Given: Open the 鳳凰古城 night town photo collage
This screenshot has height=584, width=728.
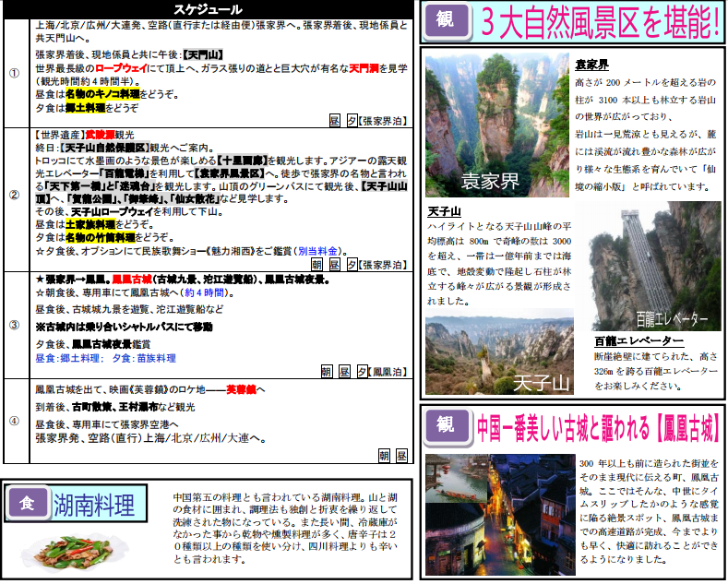Looking at the screenshot, I should [500, 515].
